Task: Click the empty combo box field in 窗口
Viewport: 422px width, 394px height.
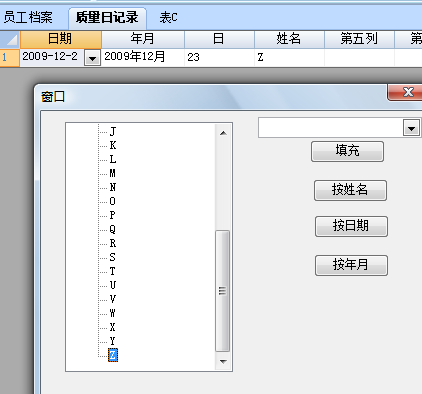Action: click(x=330, y=127)
